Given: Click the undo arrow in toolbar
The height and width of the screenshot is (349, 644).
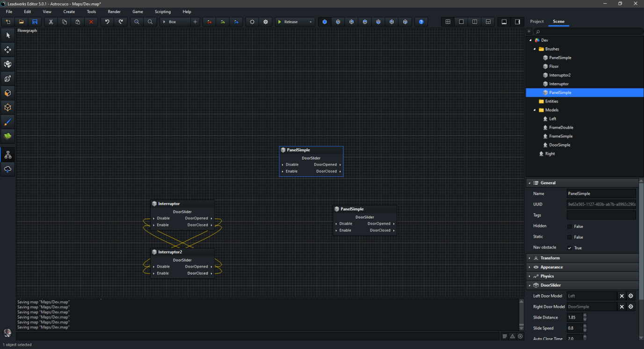Looking at the screenshot, I should 107,22.
